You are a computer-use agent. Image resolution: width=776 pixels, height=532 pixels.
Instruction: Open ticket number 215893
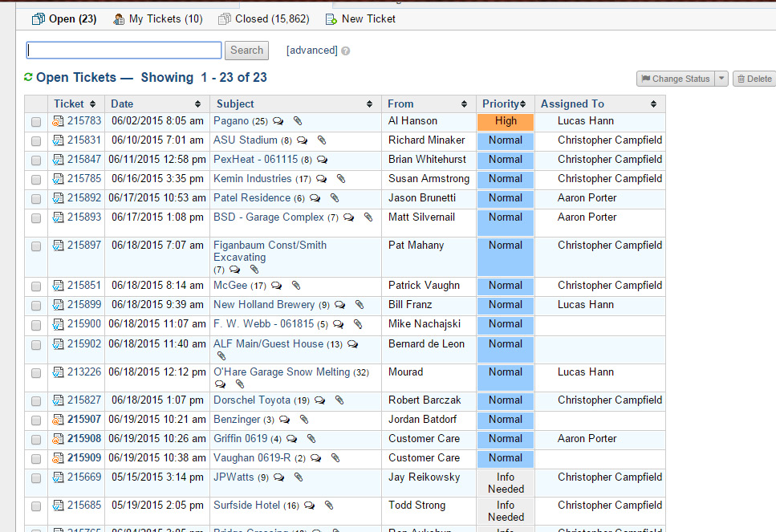(x=84, y=217)
